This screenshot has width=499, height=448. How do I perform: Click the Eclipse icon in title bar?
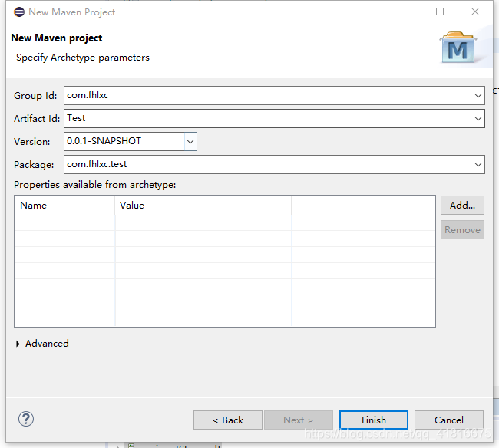(19, 12)
